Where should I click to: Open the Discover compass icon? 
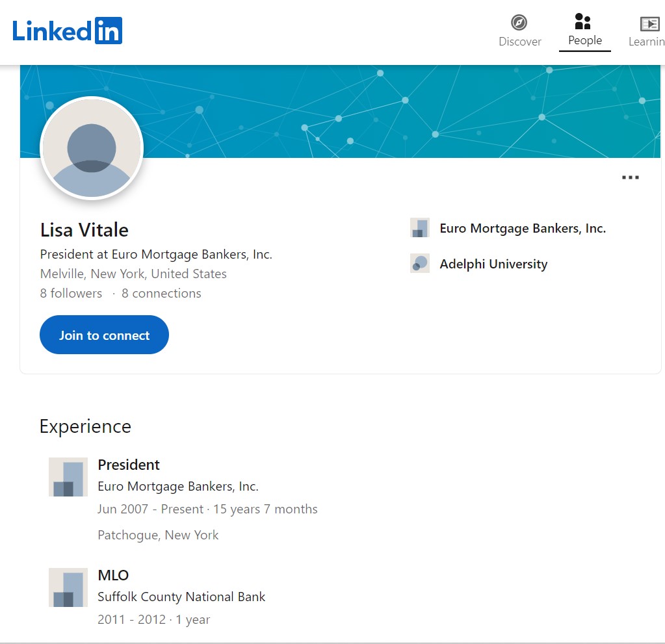coord(519,23)
